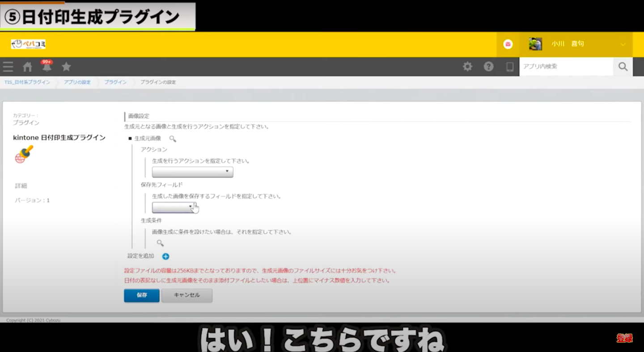Image resolution: width=644 pixels, height=352 pixels.
Task: Navigate to アプリの設定 breadcrumb
Action: point(77,83)
